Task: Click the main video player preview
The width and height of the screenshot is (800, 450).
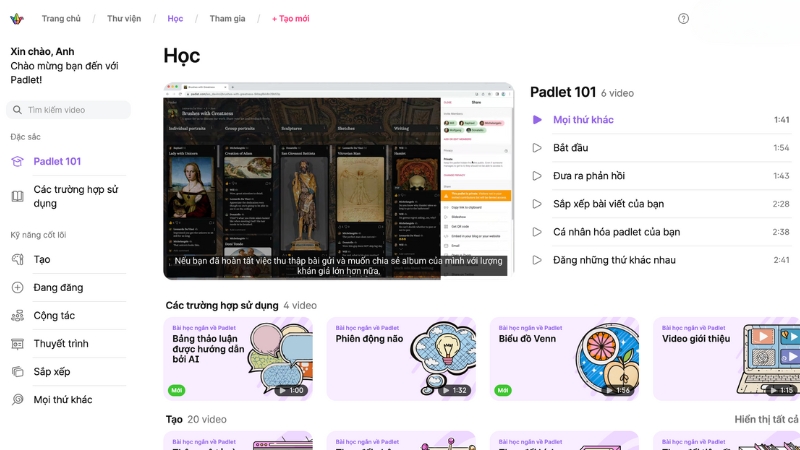Action: 339,181
